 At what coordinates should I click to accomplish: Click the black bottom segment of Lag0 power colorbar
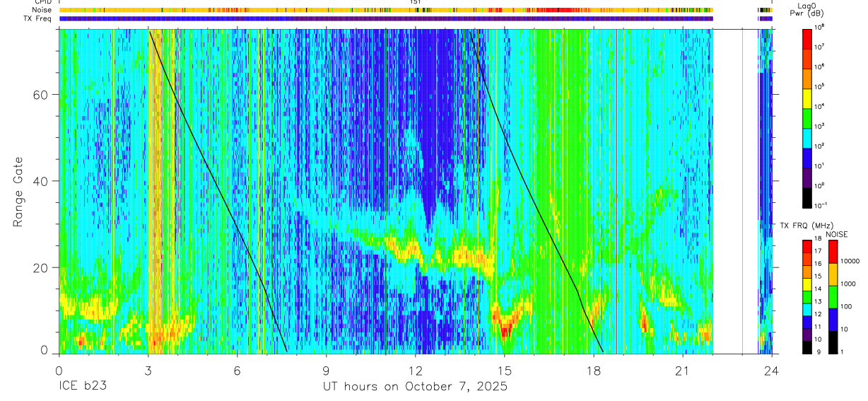[807, 197]
